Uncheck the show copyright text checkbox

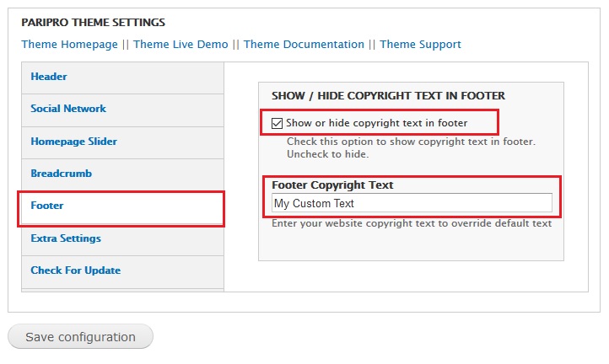[278, 123]
